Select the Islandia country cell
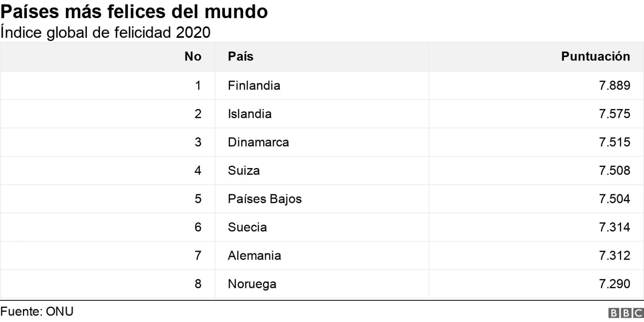The image size is (644, 322). (250, 114)
